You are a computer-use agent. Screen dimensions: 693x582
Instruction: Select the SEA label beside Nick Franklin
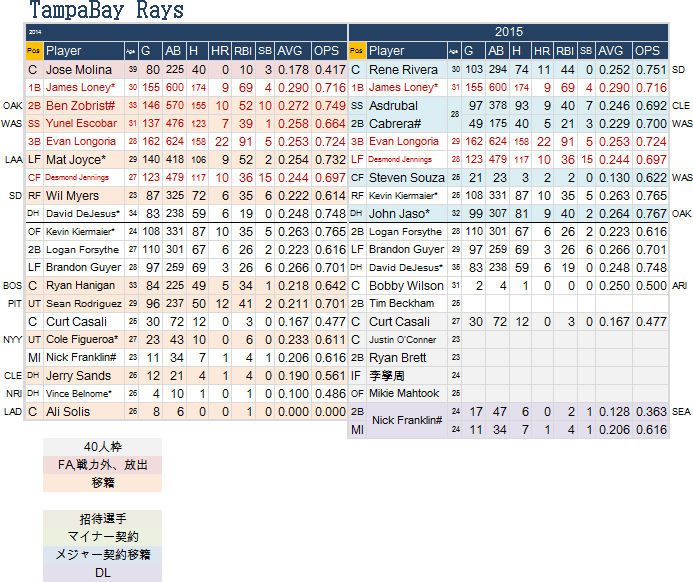click(x=681, y=411)
